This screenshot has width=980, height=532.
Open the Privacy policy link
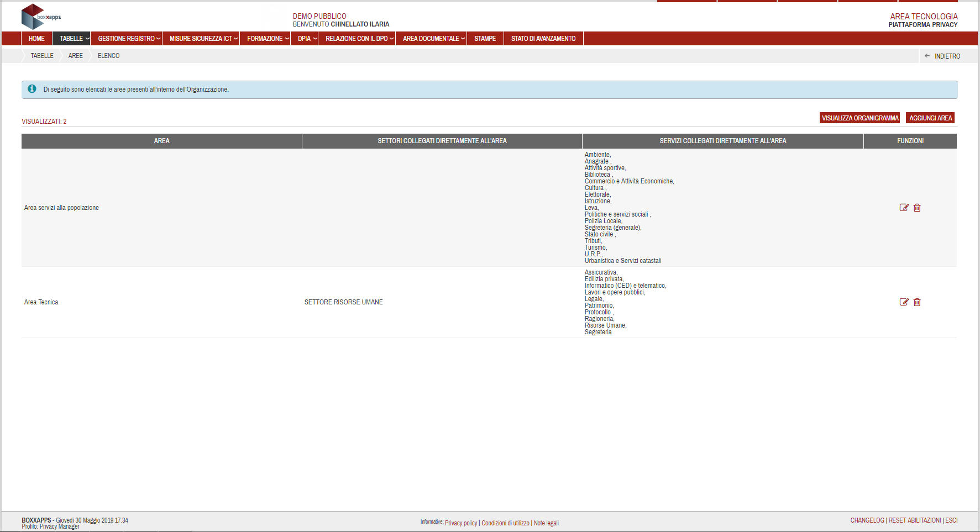pyautogui.click(x=461, y=523)
